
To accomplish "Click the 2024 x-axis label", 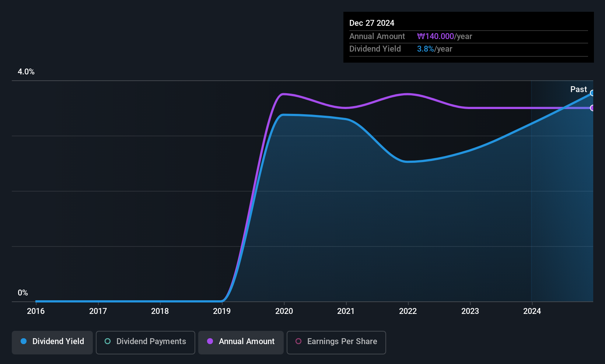I will coord(532,311).
